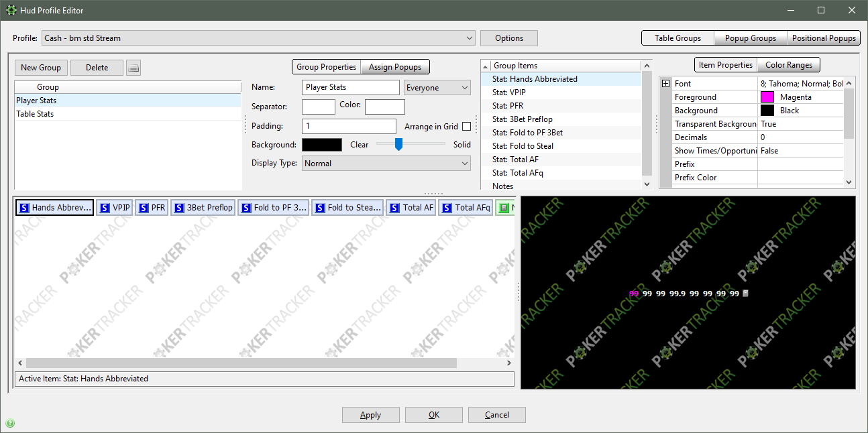Image resolution: width=868 pixels, height=433 pixels.
Task: Click the Item Properties scroll down arrow
Action: click(849, 182)
